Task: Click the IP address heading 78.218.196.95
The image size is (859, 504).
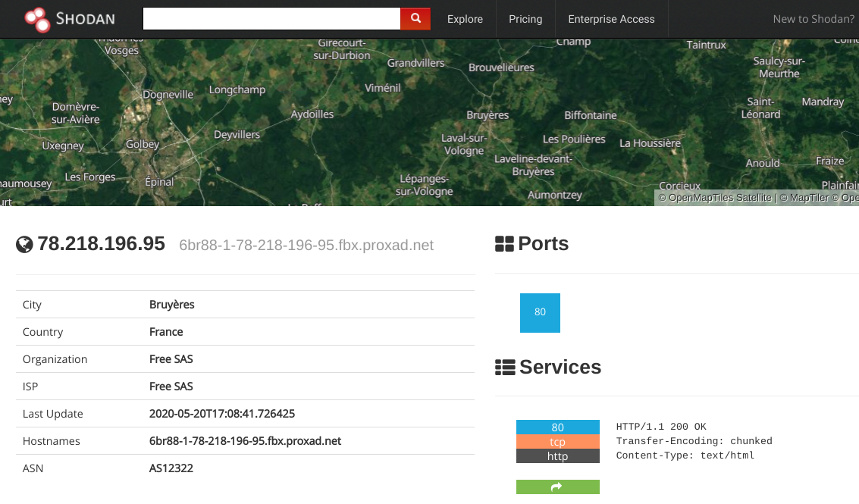Action: (x=102, y=244)
